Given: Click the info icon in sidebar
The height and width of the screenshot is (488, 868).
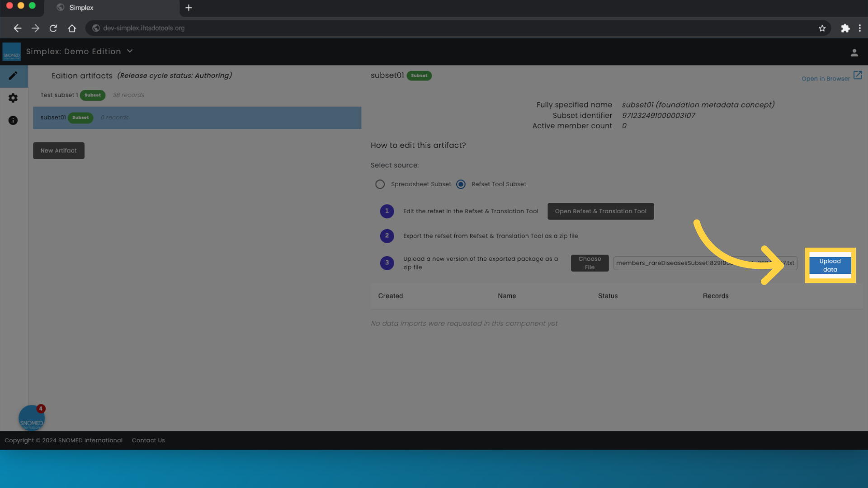Looking at the screenshot, I should coord(13,120).
